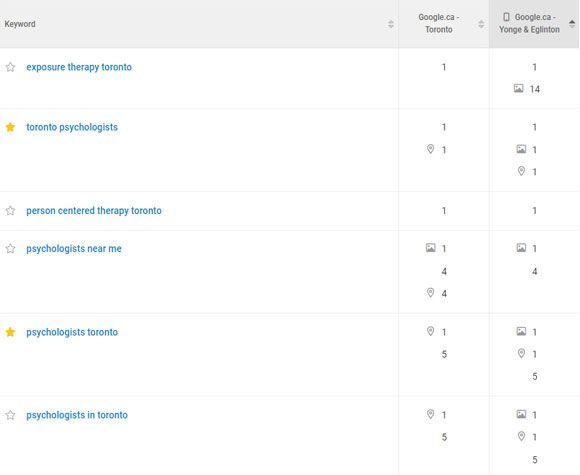This screenshot has height=475, width=580.
Task: Click map pin icon in psychologists near me row
Action: click(430, 293)
